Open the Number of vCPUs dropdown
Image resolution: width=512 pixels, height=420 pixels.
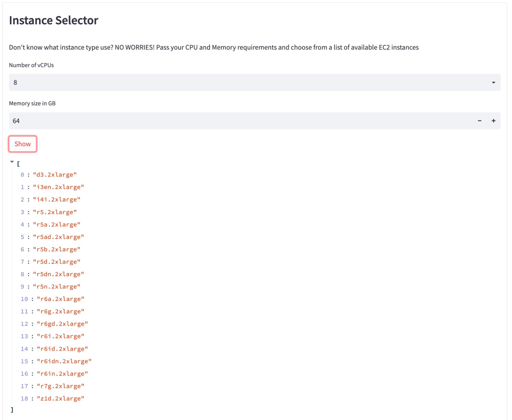click(x=255, y=82)
